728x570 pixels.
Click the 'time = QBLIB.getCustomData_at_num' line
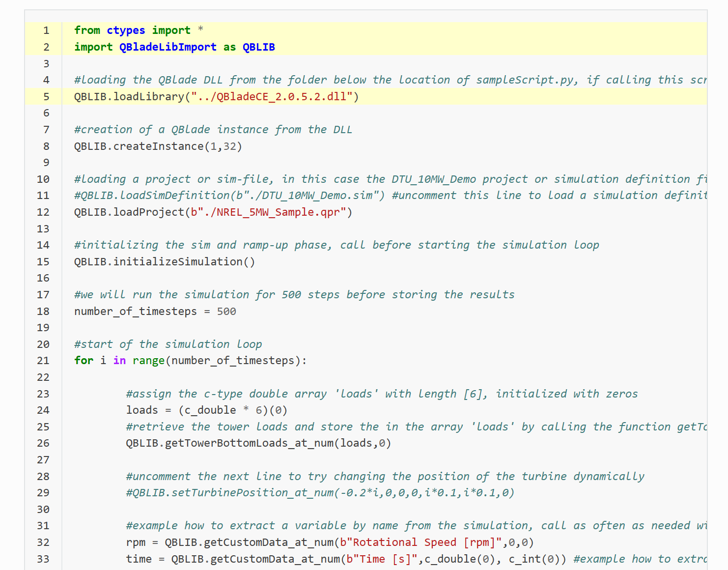pyautogui.click(x=416, y=559)
